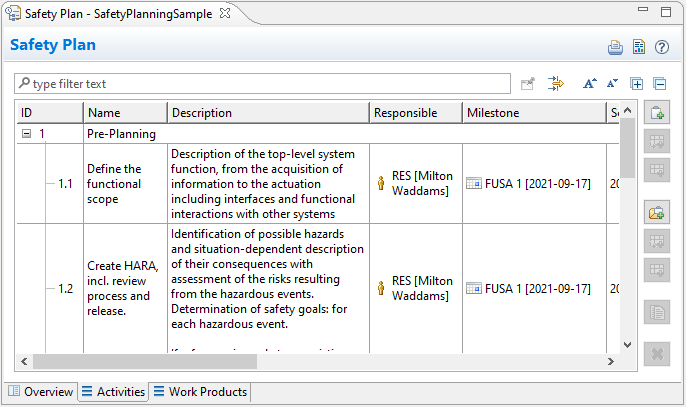Open help with the question mark icon
This screenshot has height=407, width=686.
pyautogui.click(x=661, y=47)
